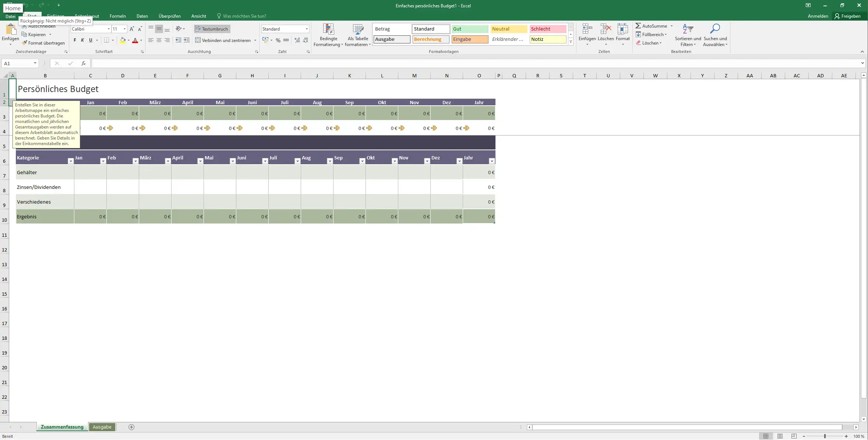Click the fill color bucket icon
The image size is (868, 440).
pyautogui.click(x=123, y=41)
